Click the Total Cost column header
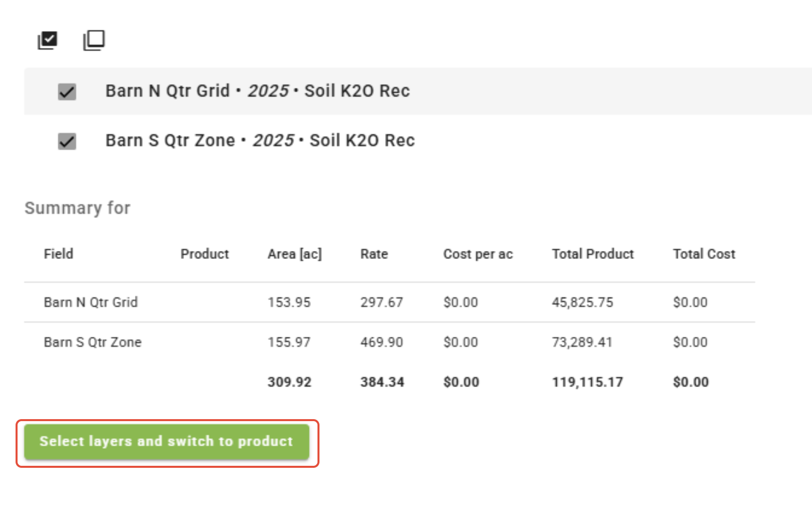The width and height of the screenshot is (812, 516). pos(704,254)
